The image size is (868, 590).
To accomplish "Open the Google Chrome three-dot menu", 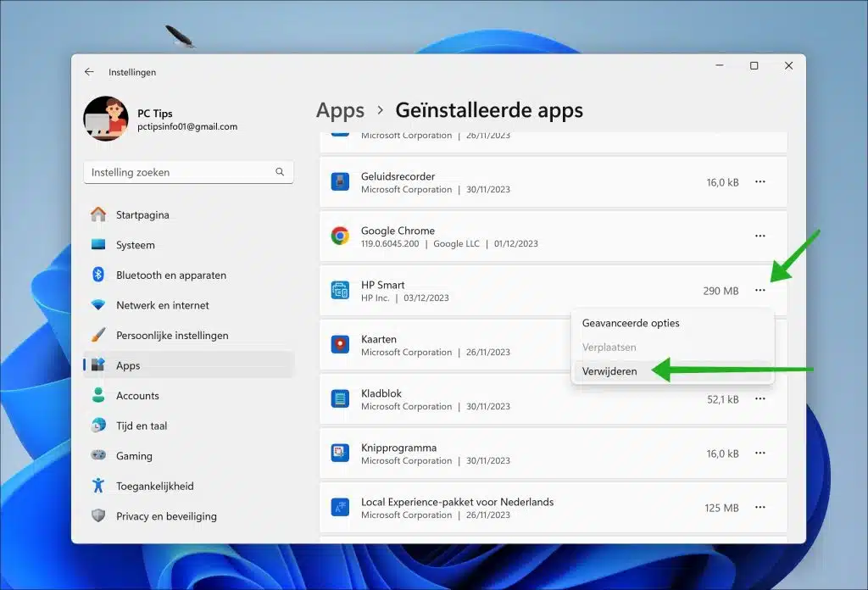I will (x=759, y=236).
